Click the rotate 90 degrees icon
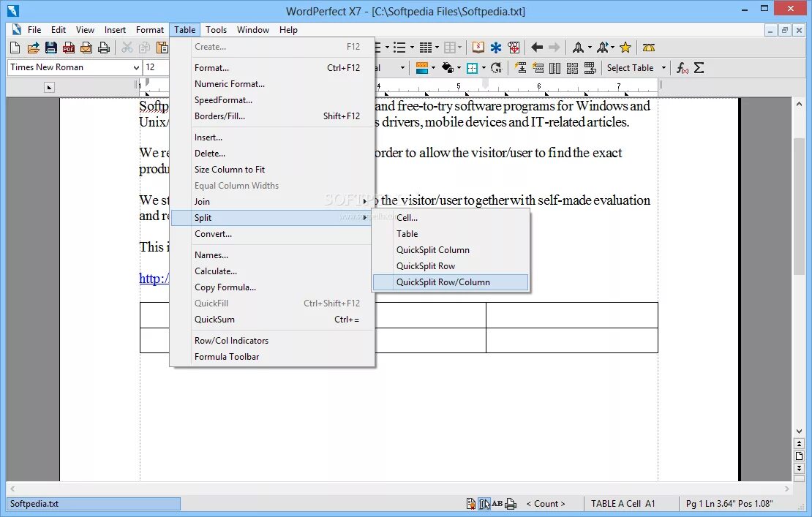812x517 pixels. [496, 68]
